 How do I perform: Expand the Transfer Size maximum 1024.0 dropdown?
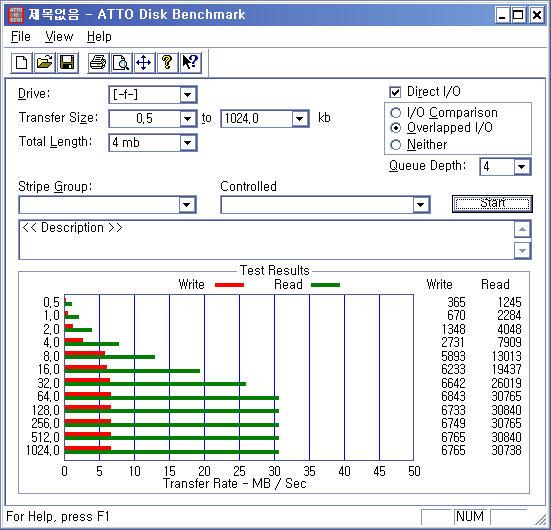tap(300, 119)
